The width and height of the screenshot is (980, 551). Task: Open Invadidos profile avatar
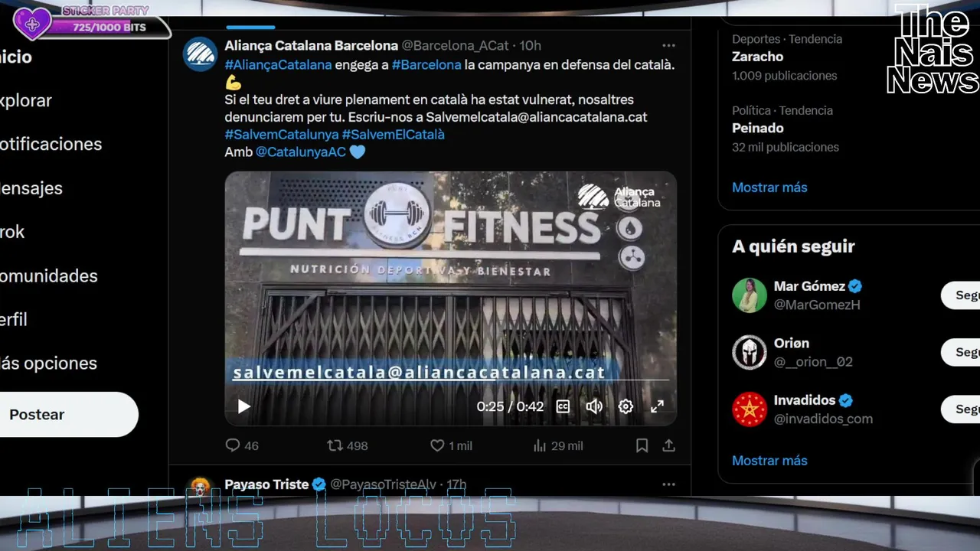tap(750, 409)
